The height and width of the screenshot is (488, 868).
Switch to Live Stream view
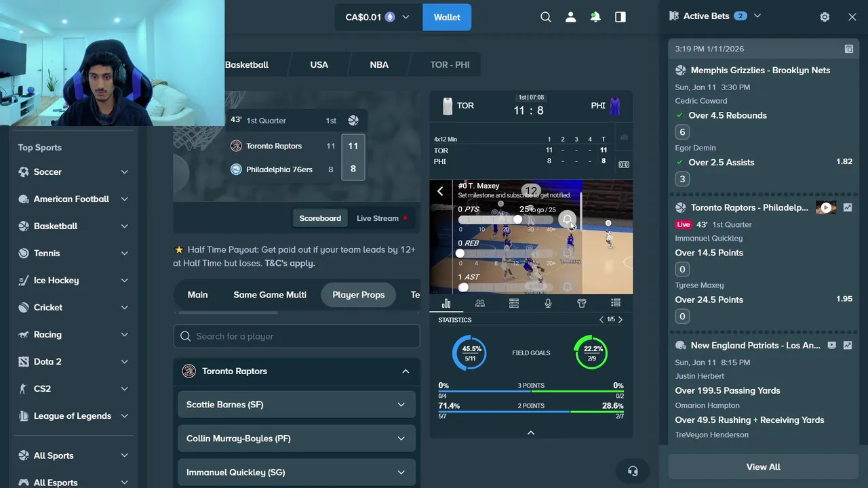[382, 218]
